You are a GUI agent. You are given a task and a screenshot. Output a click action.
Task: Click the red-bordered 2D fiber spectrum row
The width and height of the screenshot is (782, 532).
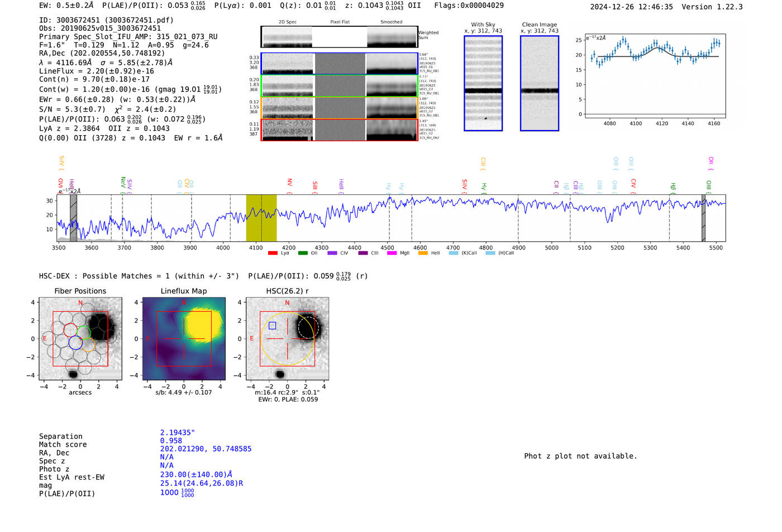(339, 130)
